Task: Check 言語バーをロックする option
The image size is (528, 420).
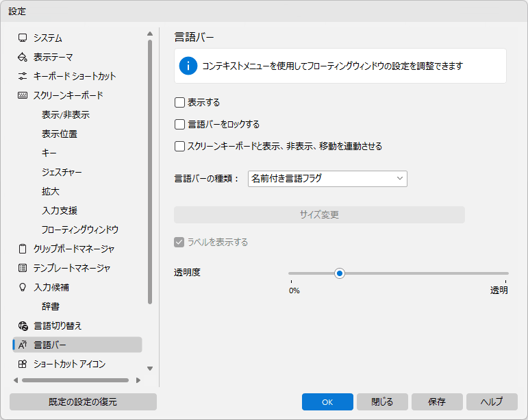Action: tap(179, 124)
